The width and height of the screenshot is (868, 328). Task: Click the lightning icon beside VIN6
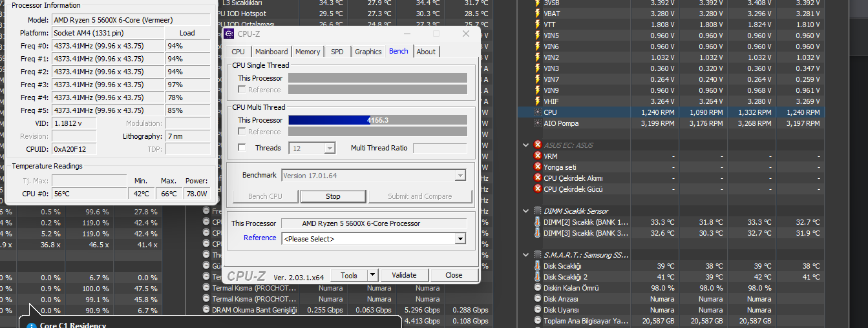pos(537,46)
